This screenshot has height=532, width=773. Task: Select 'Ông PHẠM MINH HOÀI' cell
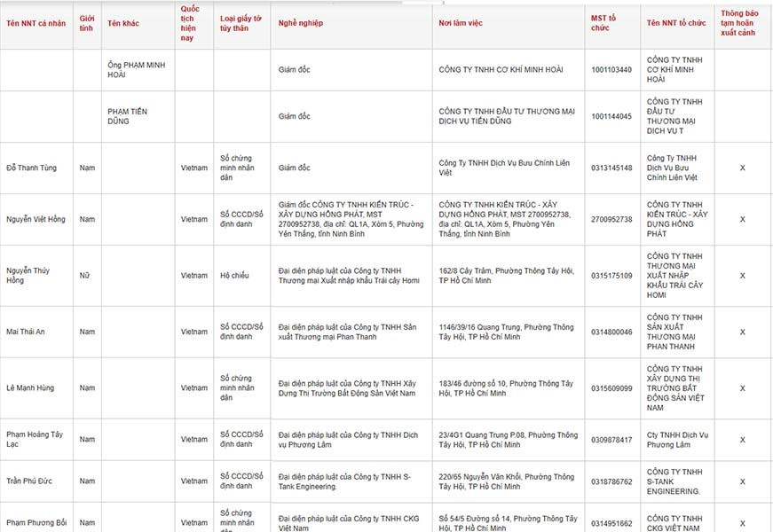pos(137,70)
